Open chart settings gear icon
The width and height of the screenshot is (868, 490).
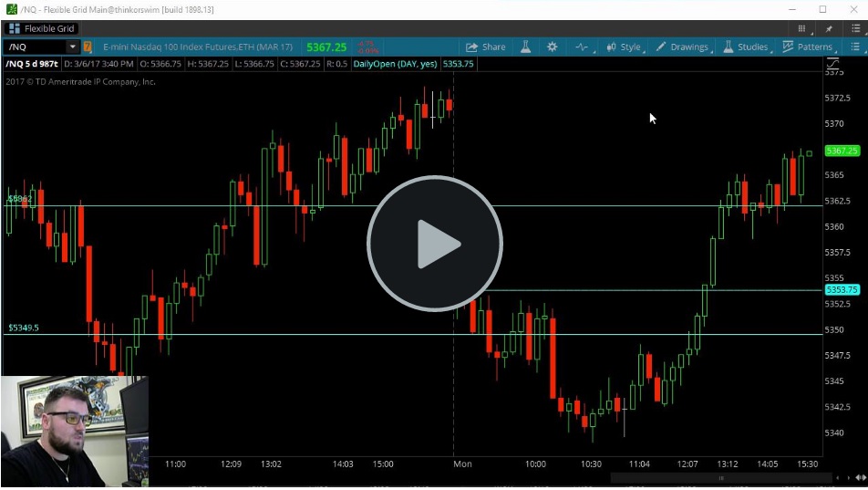(x=552, y=47)
